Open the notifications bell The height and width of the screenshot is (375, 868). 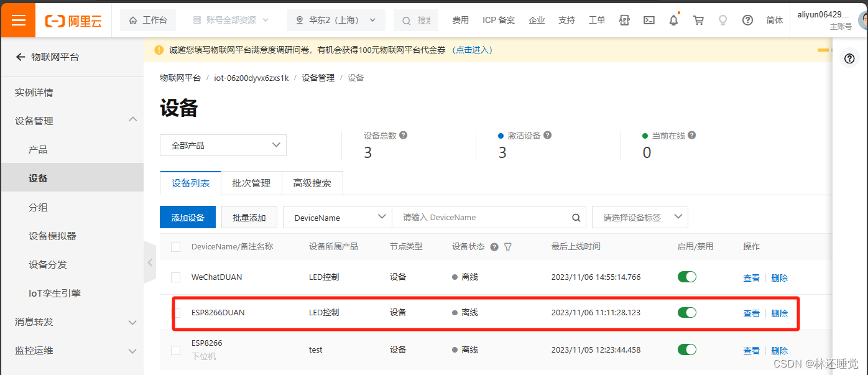pos(673,20)
